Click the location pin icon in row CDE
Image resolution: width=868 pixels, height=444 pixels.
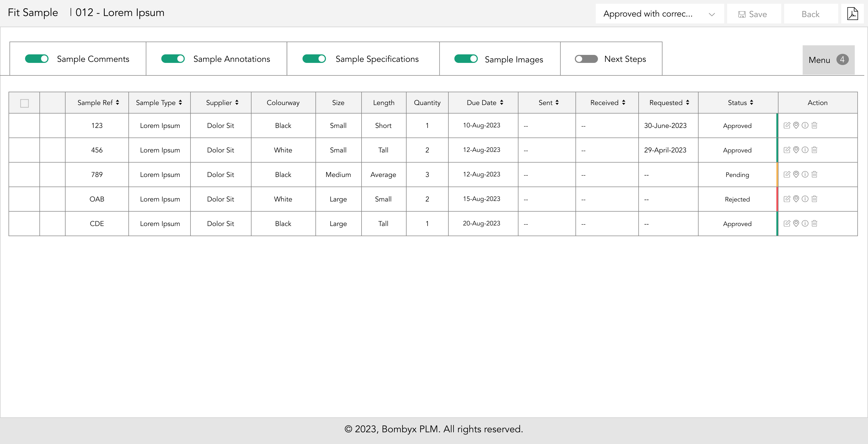(796, 224)
